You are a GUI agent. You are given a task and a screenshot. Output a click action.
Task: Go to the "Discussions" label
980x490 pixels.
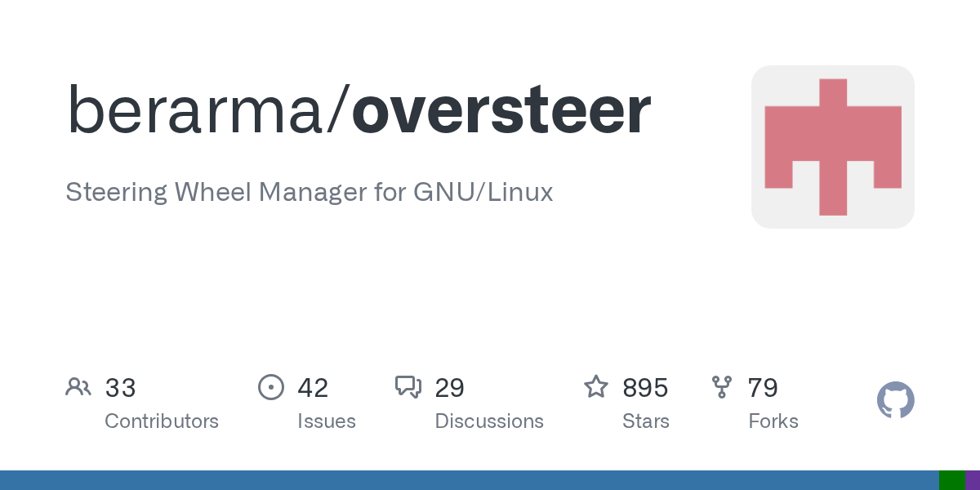pos(489,421)
